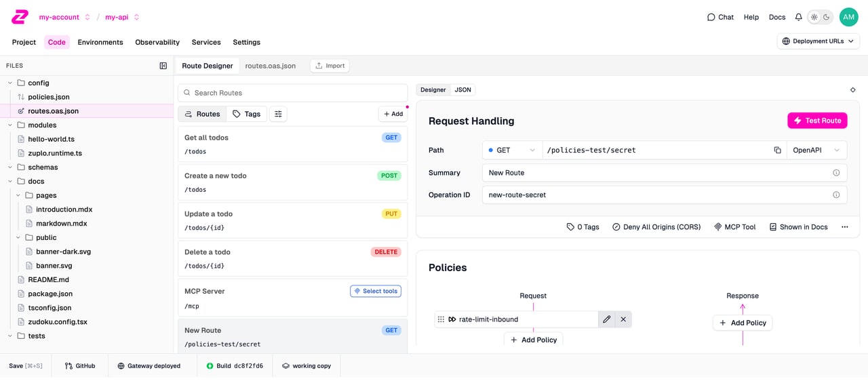Open the Docs link
868x381 pixels.
pos(777,17)
